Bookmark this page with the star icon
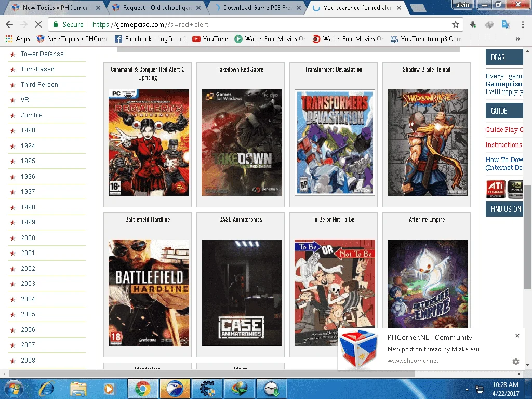 (455, 24)
